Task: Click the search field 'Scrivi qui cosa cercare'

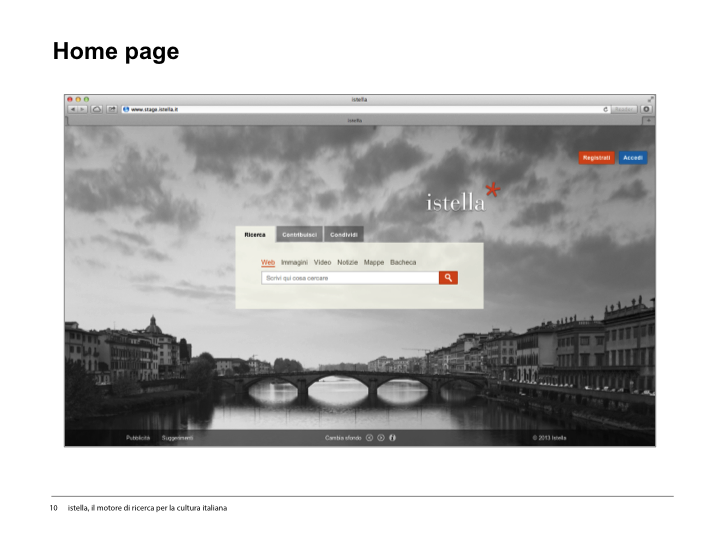Action: point(350,278)
